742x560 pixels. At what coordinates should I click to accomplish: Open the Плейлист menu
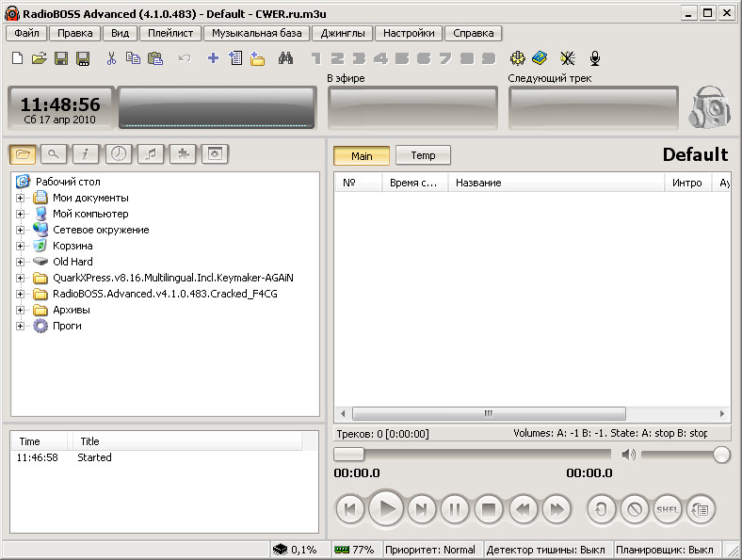170,33
